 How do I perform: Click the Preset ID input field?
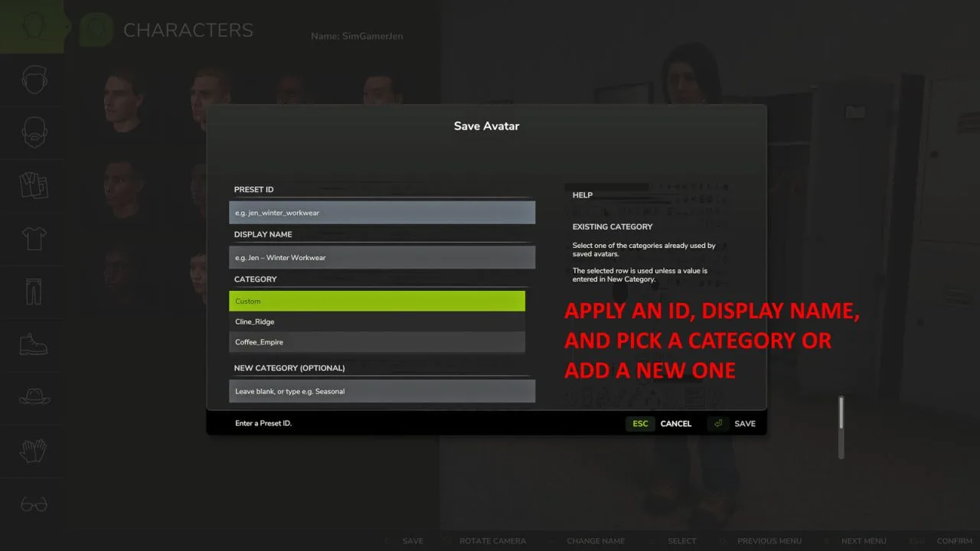point(382,212)
